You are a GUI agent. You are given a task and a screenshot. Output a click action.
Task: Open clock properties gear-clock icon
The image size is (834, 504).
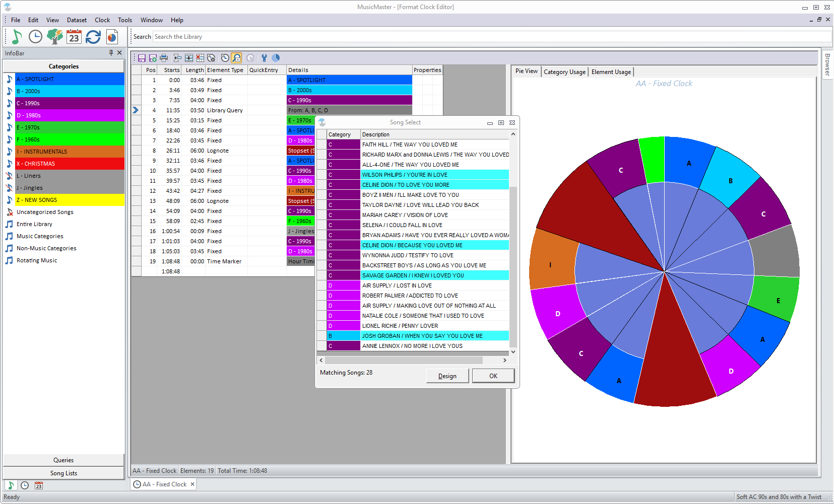point(211,58)
